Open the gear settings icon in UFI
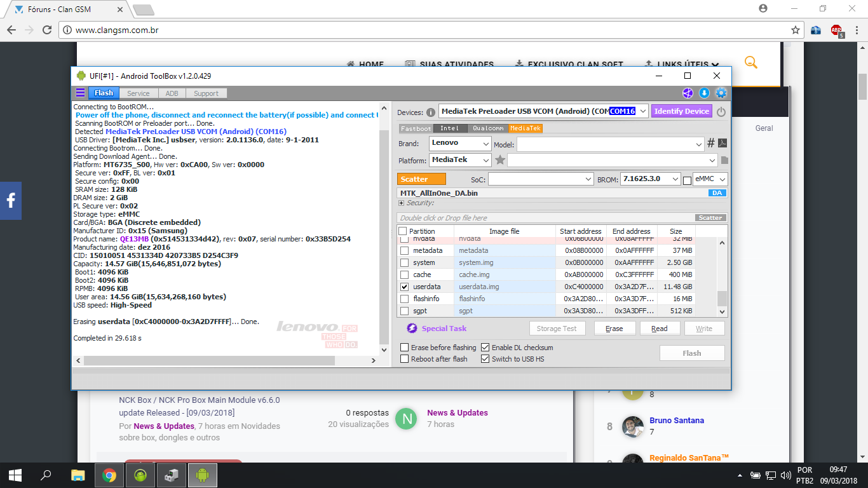The height and width of the screenshot is (488, 868). coord(721,93)
